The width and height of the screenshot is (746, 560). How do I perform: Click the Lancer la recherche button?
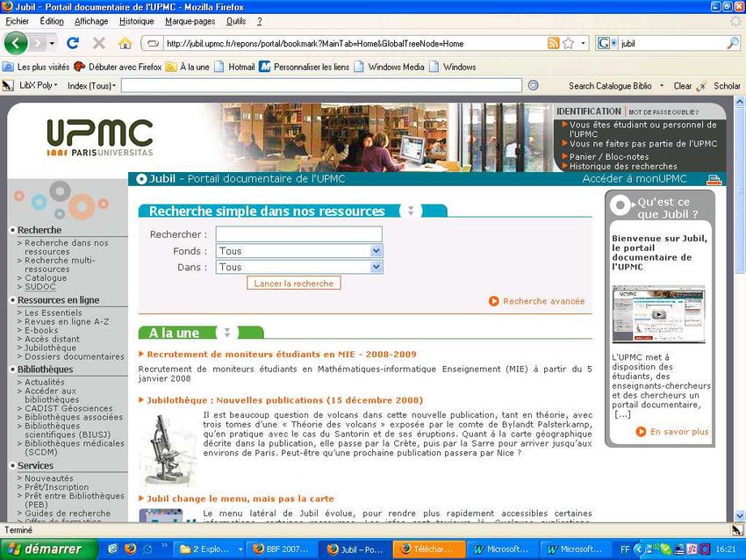click(293, 284)
